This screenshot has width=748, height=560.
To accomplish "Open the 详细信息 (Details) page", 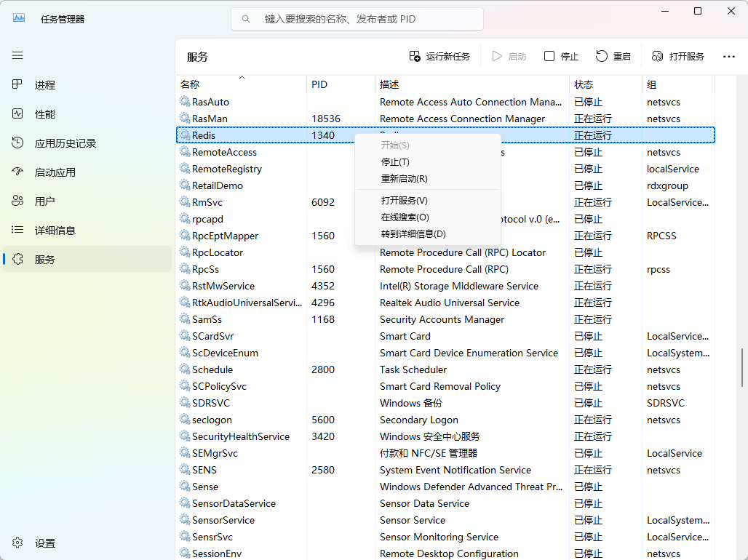I will click(x=52, y=230).
